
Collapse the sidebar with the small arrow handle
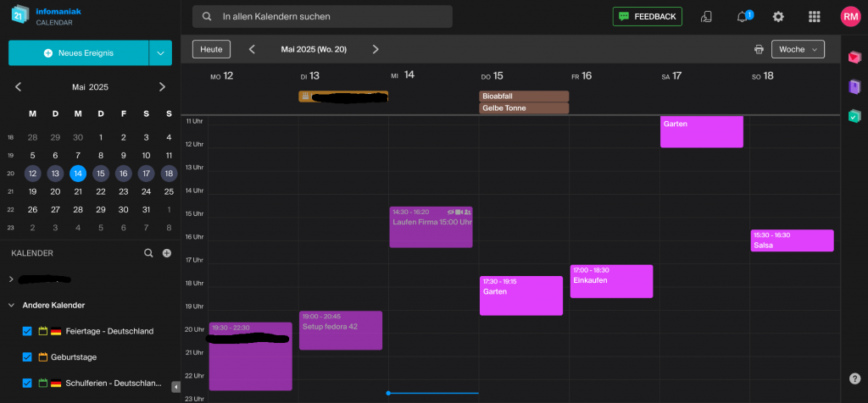(x=176, y=387)
